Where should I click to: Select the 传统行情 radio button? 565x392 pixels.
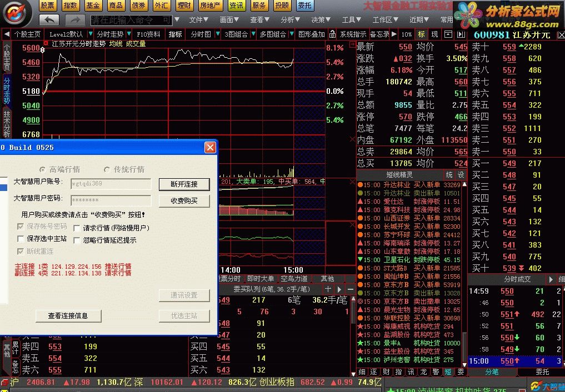(107, 169)
